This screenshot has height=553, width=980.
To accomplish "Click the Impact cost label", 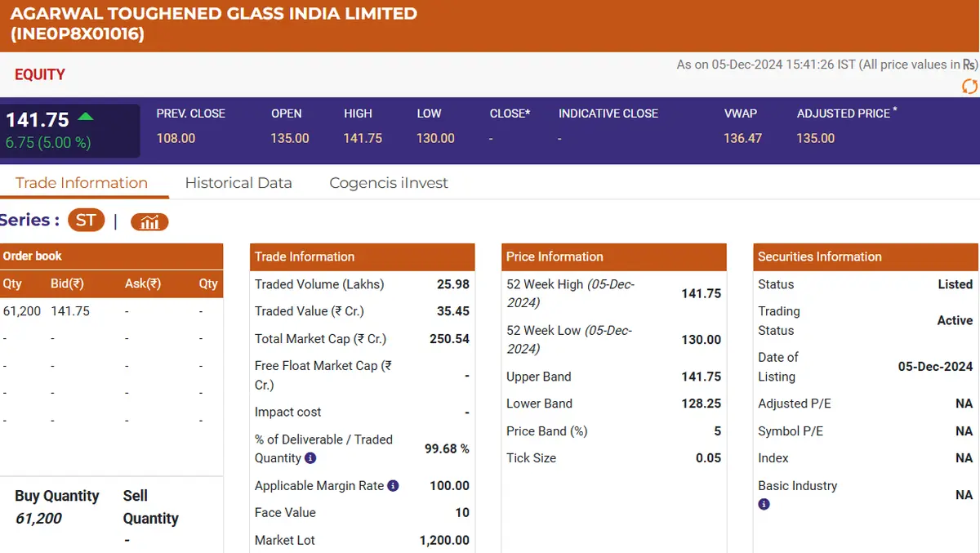I will [x=288, y=412].
